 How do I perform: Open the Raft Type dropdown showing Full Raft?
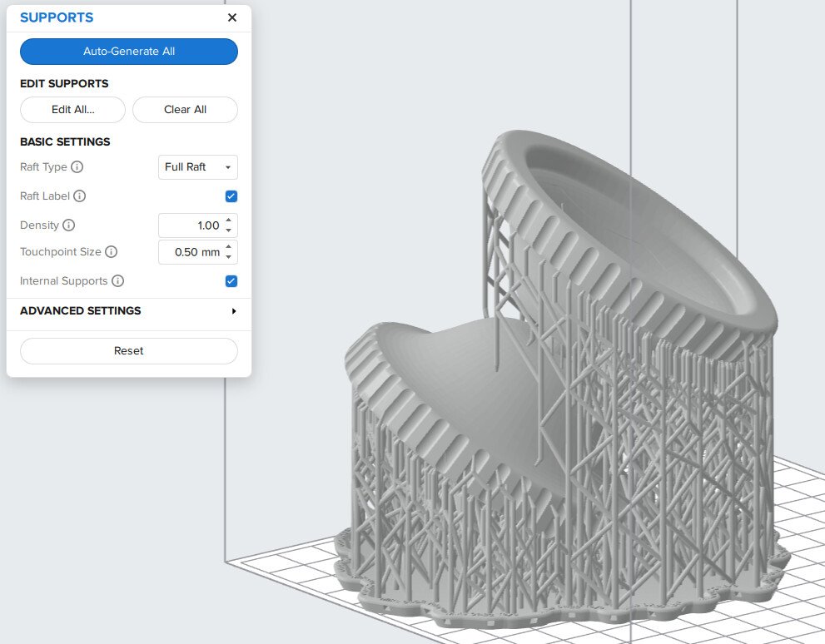click(x=197, y=167)
